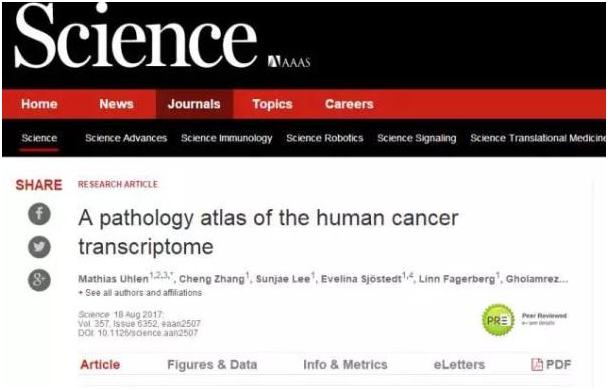Open the News navigation item
This screenshot has height=390, width=608.
[x=116, y=104]
